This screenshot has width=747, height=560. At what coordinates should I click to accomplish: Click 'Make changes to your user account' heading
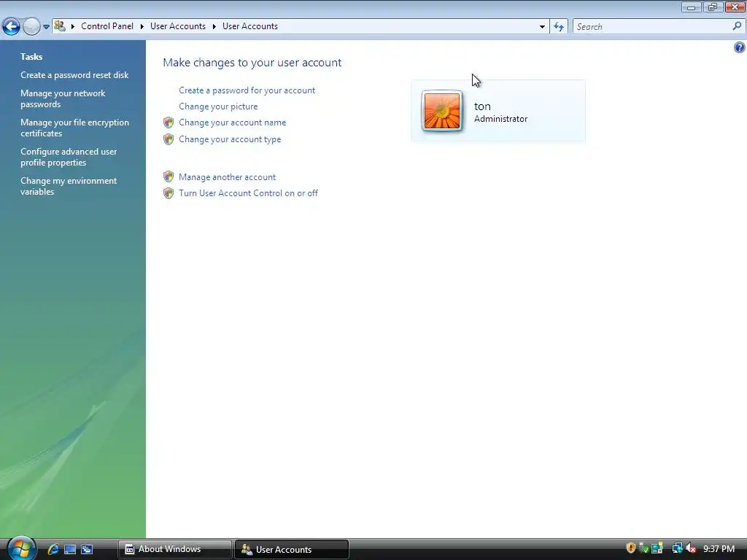[252, 63]
